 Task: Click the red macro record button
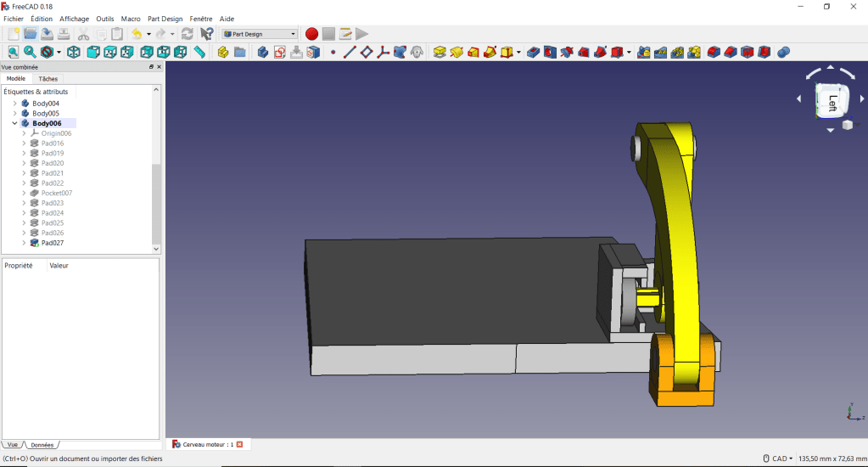[311, 34]
